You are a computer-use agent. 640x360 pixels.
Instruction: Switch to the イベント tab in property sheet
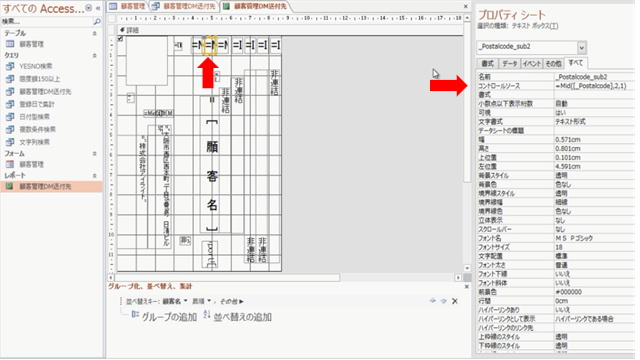531,64
